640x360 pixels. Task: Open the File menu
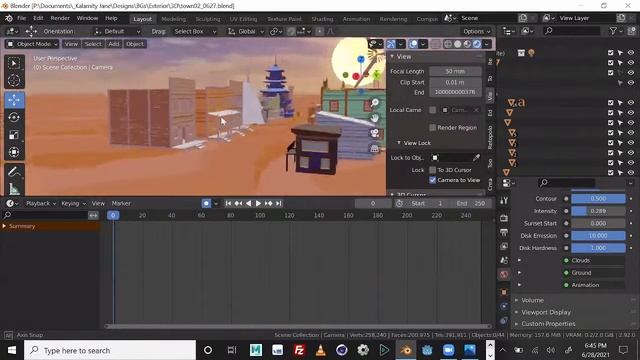tap(22, 18)
